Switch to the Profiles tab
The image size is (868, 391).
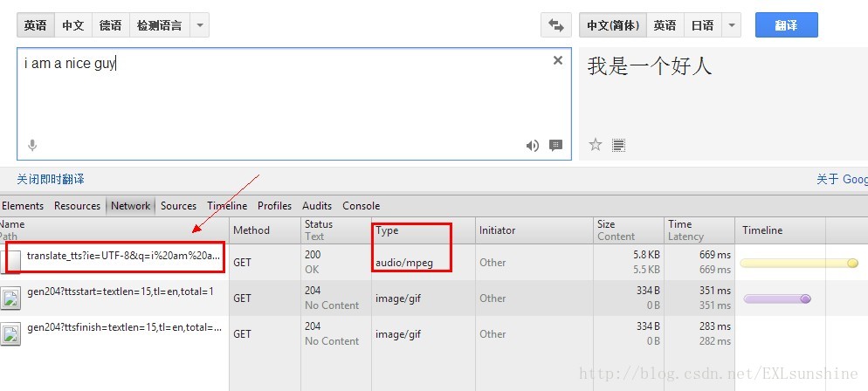[274, 206]
